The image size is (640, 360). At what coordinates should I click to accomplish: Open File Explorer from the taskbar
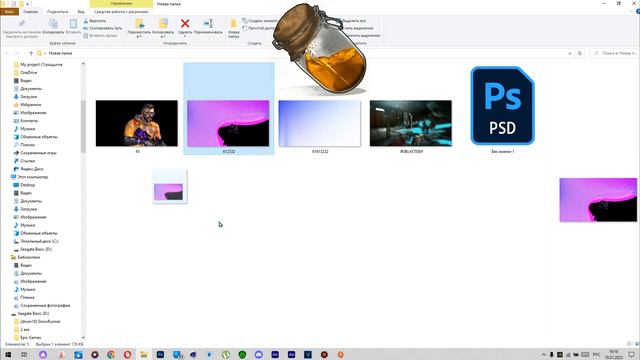tap(144, 354)
